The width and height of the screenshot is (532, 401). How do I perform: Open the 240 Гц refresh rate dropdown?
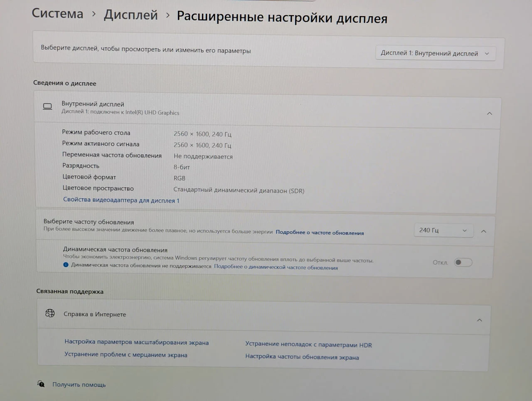pyautogui.click(x=443, y=230)
